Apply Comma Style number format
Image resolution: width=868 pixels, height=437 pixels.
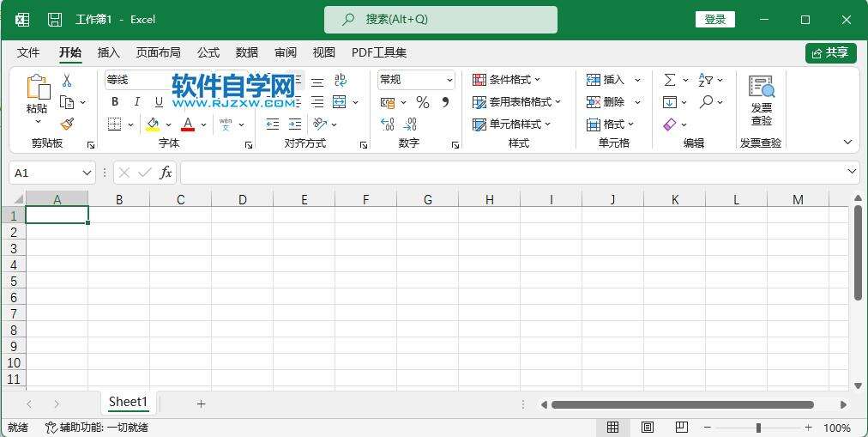point(446,102)
